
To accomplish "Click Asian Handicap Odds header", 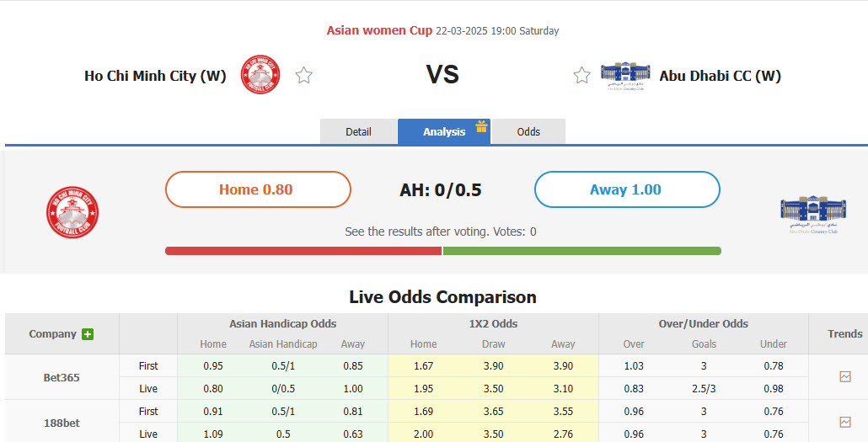I will [283, 323].
